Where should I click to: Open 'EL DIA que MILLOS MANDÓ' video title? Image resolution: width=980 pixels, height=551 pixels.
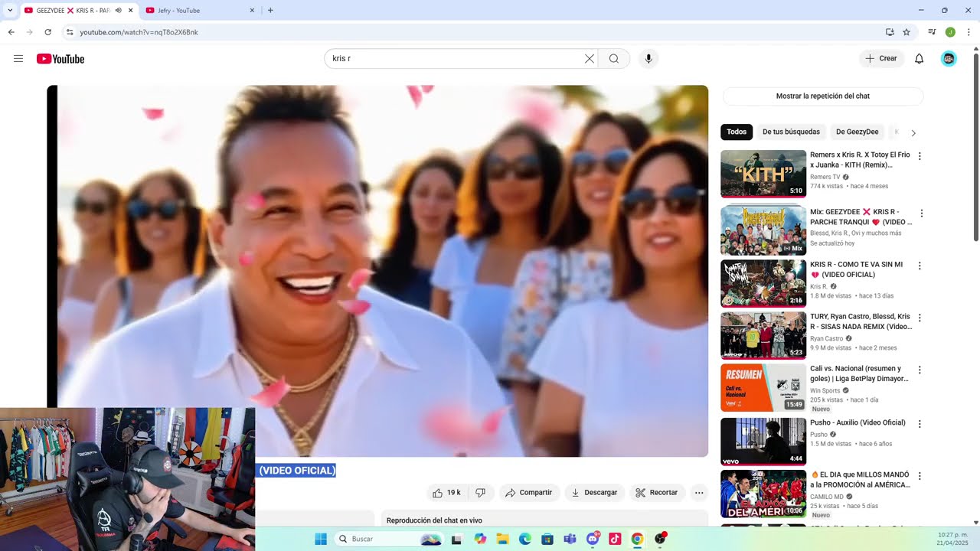tap(860, 480)
